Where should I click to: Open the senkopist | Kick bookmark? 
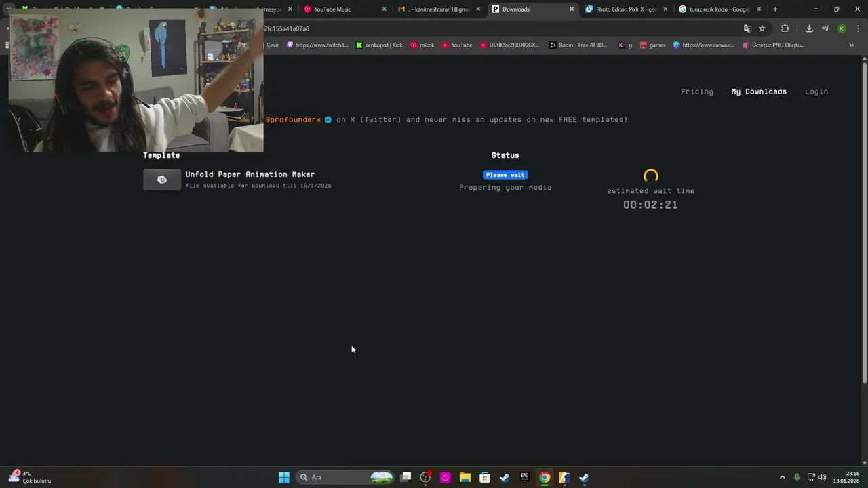point(379,45)
